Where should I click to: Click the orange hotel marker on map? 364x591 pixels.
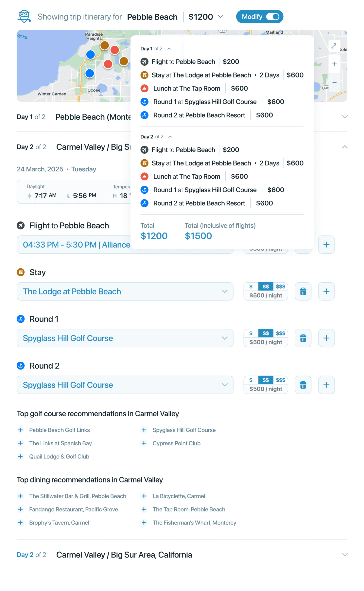pos(105,45)
